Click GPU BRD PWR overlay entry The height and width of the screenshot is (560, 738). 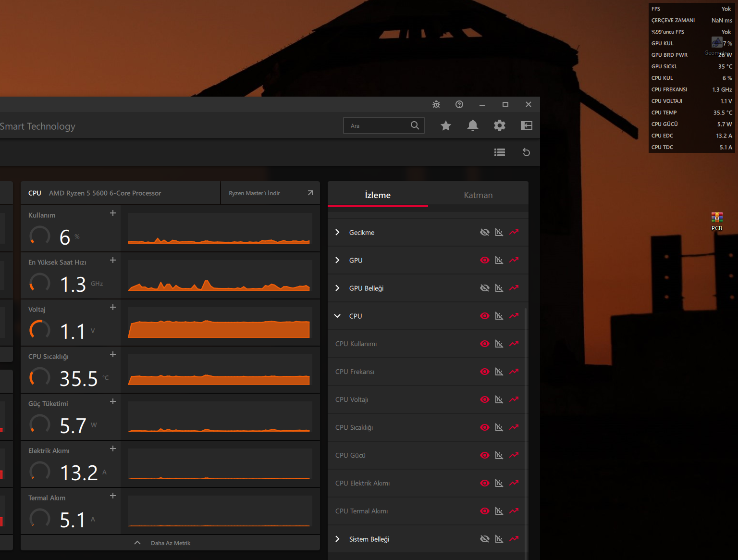692,55
